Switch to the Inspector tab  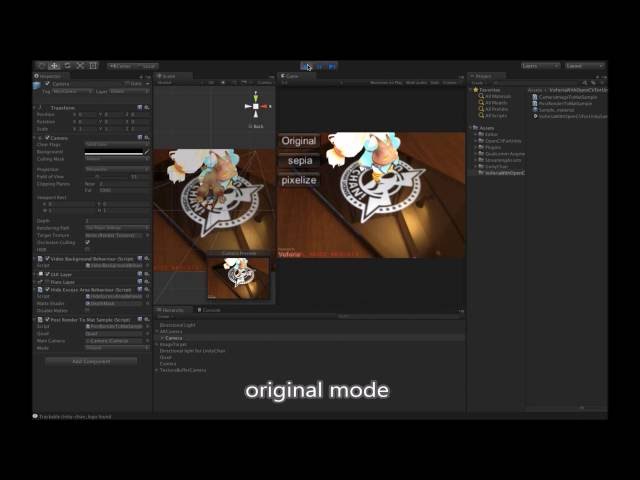tap(50, 76)
